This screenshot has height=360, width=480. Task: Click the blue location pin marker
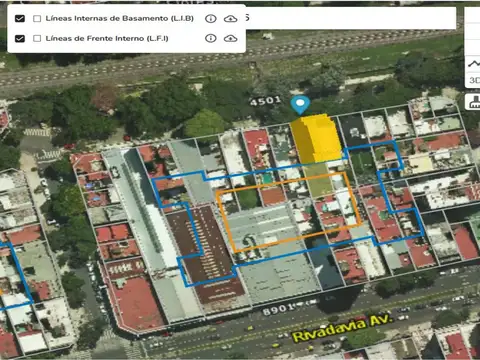[x=300, y=105]
